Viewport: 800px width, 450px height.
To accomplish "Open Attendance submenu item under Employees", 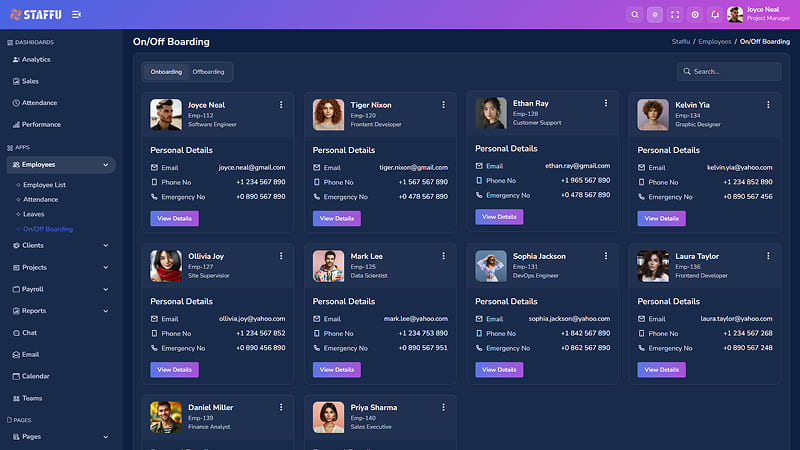I will pyautogui.click(x=40, y=199).
